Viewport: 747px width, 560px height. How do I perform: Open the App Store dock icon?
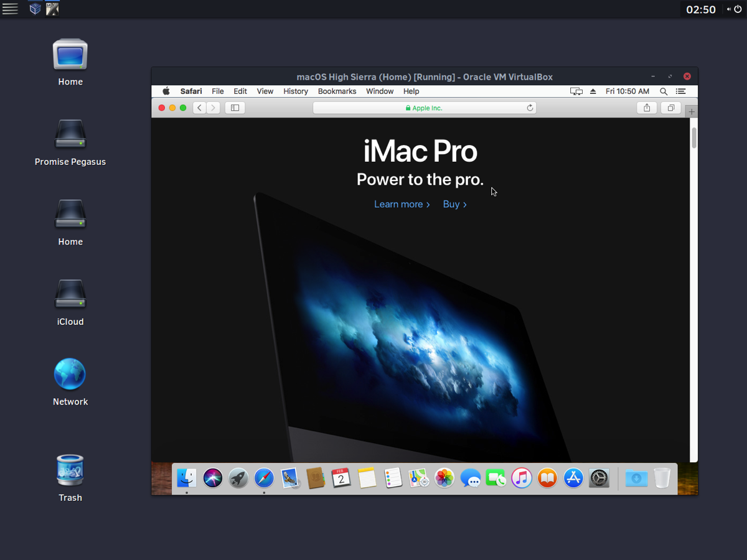pos(573,478)
